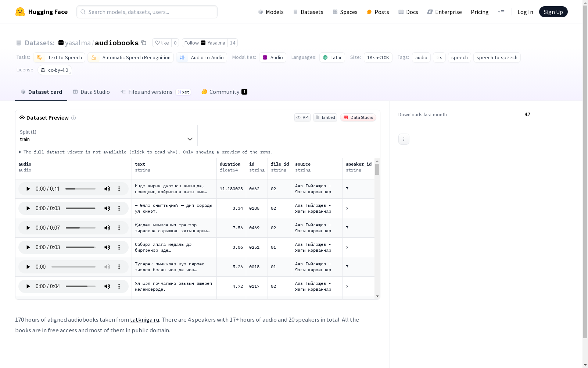
Task: Switch to the Dataset card tab
Action: [41, 92]
